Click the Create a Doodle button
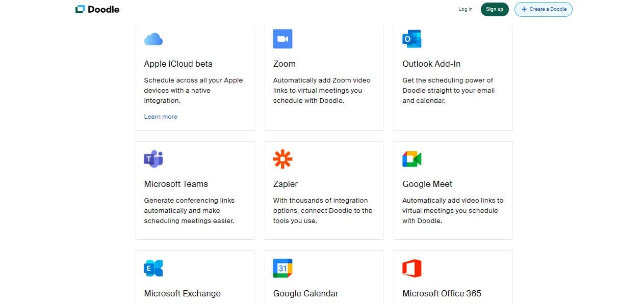The width and height of the screenshot is (644, 304). [x=543, y=9]
